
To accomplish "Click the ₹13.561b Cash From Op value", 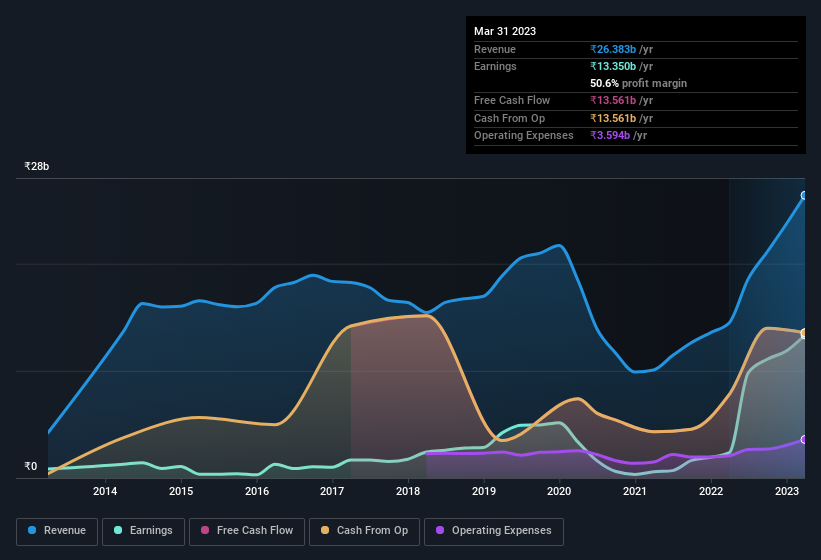I will (x=613, y=118).
